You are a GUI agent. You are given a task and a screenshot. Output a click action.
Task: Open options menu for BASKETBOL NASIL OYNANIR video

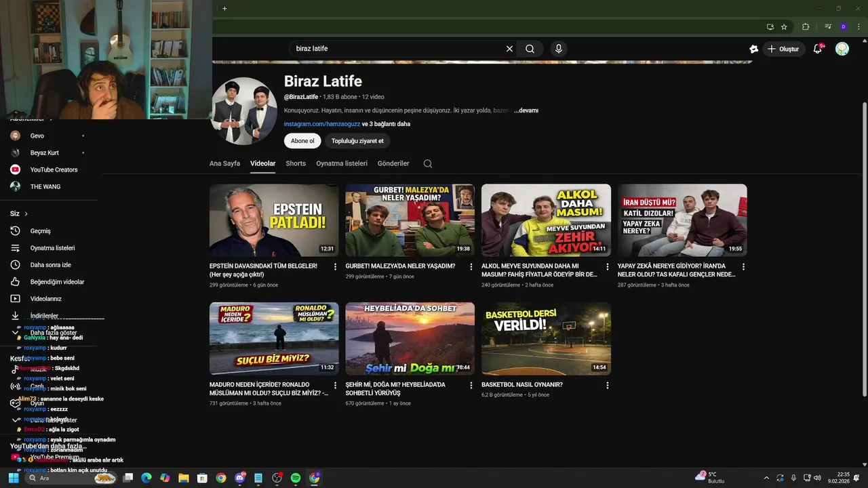click(607, 385)
